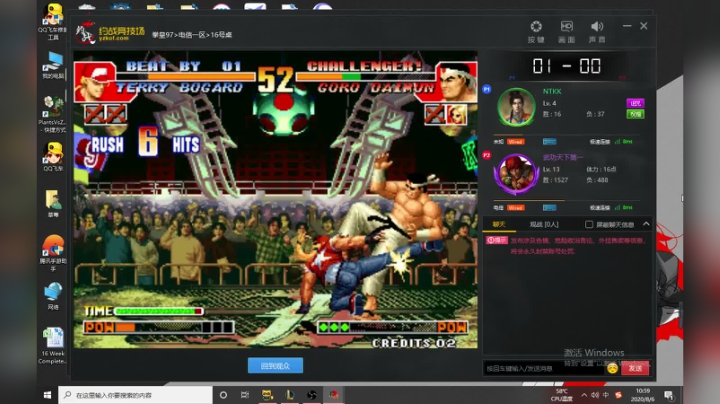
Task: Click the P1 player avatar of NTKK
Action: 516,107
